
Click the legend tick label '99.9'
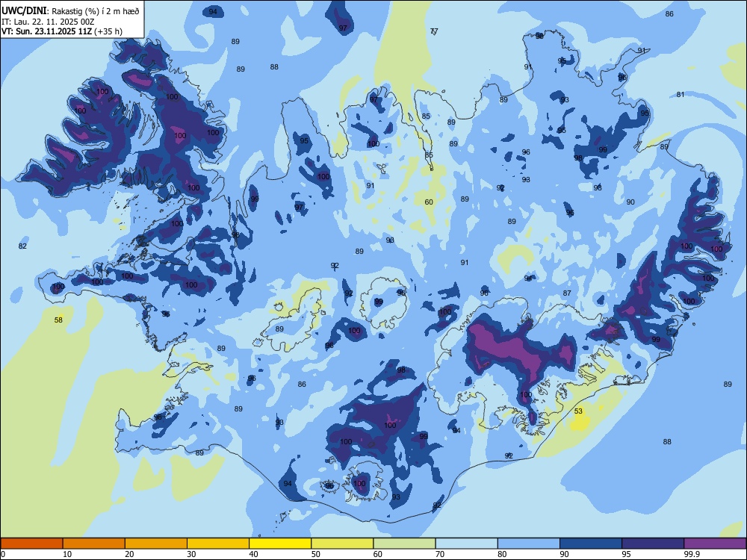click(x=692, y=554)
